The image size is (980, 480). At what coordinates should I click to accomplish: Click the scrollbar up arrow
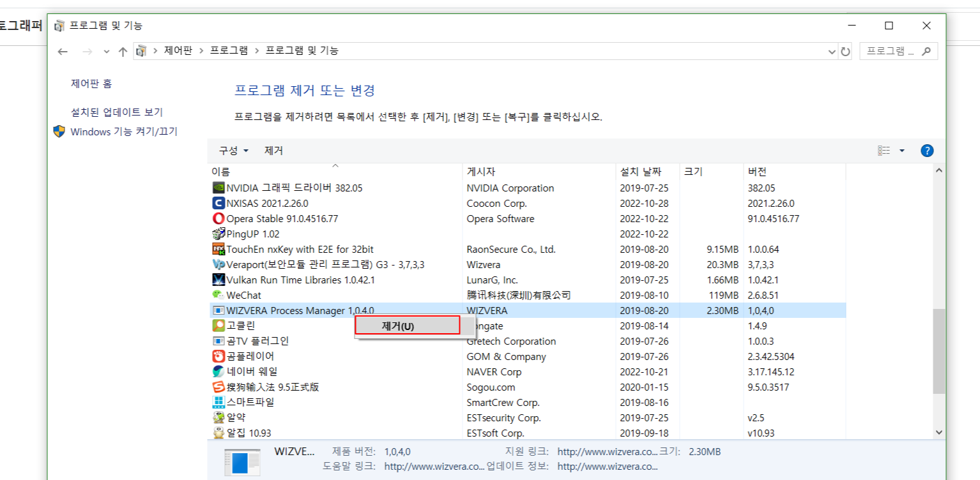(938, 170)
